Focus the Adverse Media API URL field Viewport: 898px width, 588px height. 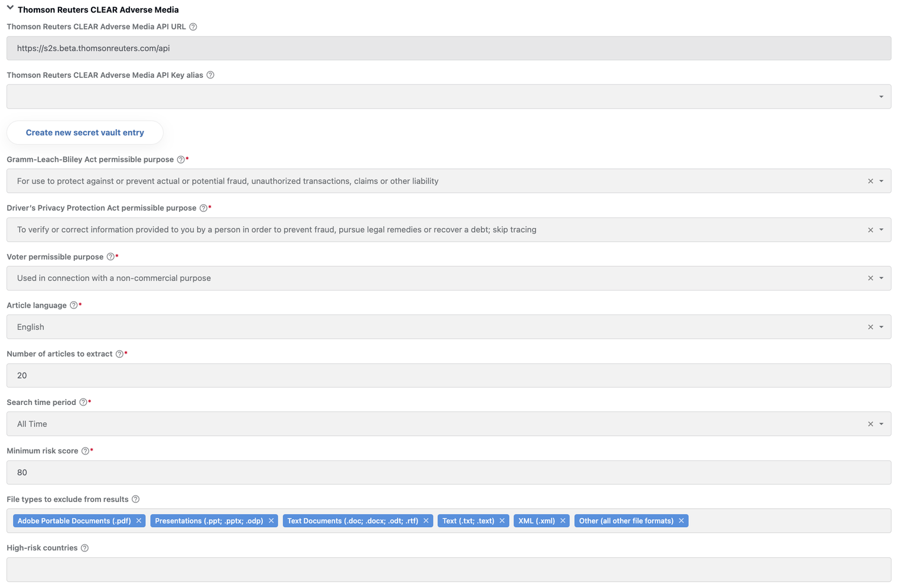tap(449, 48)
